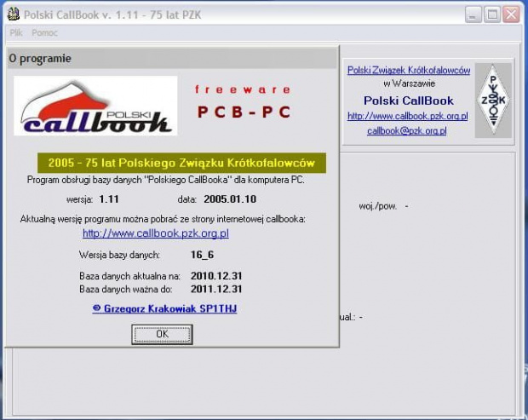Minimize the Polski CallBook window

pyautogui.click(x=473, y=14)
